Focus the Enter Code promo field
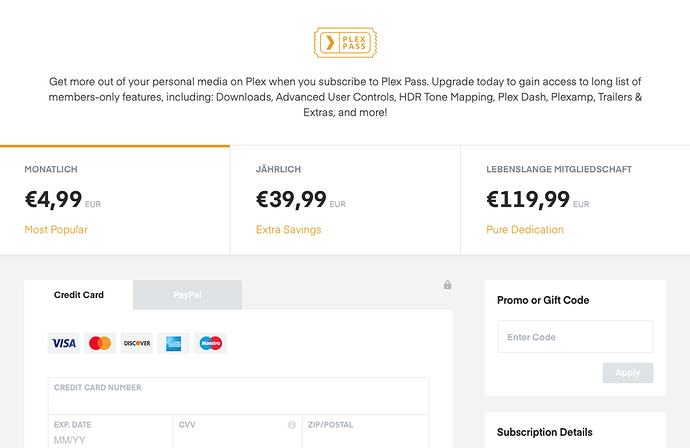690x448 pixels. (575, 337)
